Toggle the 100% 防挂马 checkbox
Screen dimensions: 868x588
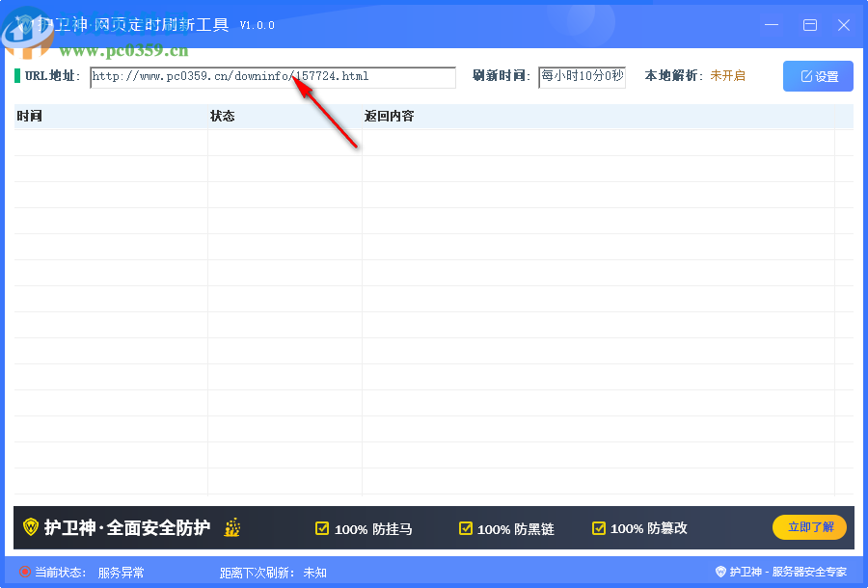pyautogui.click(x=321, y=528)
